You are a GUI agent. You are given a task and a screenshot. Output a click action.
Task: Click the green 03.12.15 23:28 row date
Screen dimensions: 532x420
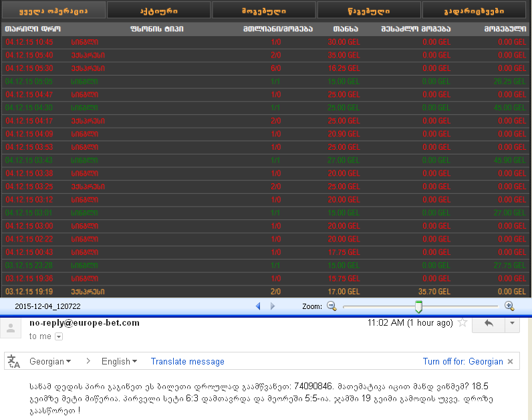coord(29,265)
